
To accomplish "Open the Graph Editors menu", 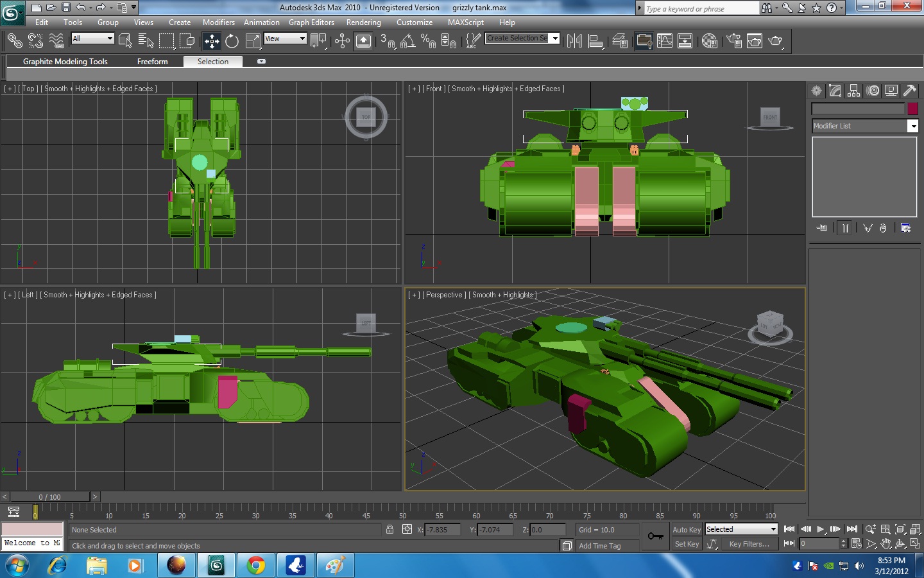I will tap(311, 22).
